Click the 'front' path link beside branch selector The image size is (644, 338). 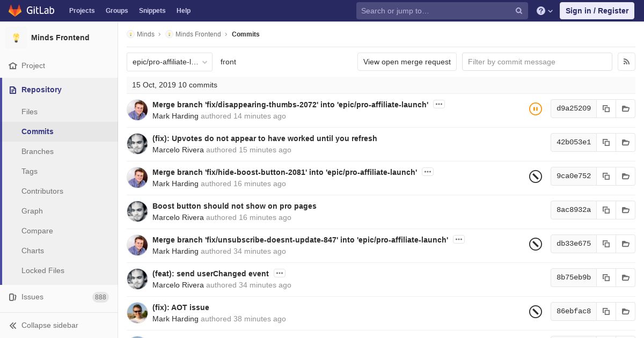coord(228,62)
